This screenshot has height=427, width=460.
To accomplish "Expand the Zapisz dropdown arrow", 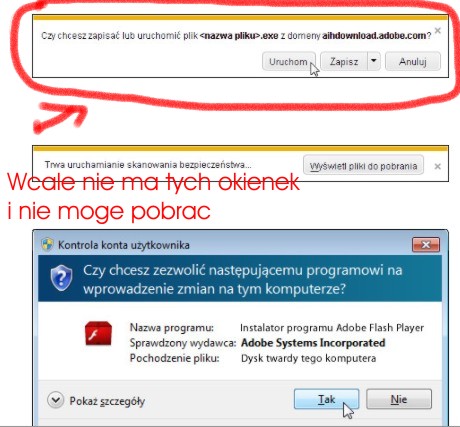I will 374,61.
